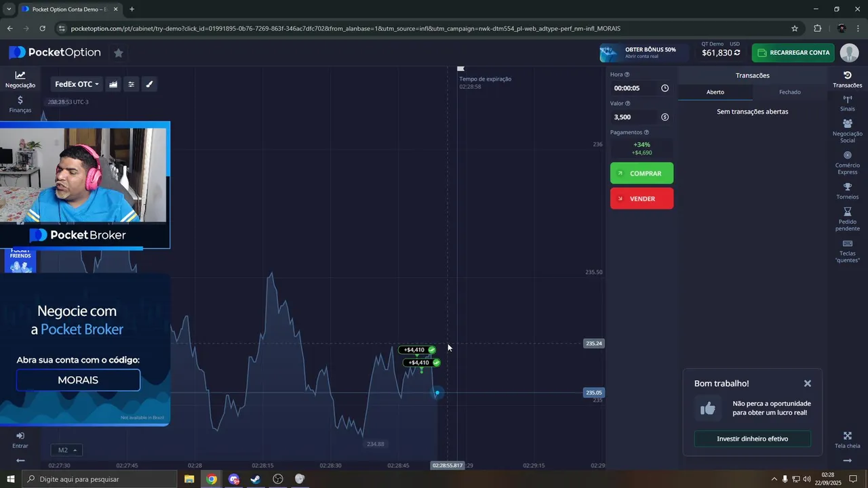Reload the page in Chrome
Image resolution: width=868 pixels, height=488 pixels.
point(42,28)
